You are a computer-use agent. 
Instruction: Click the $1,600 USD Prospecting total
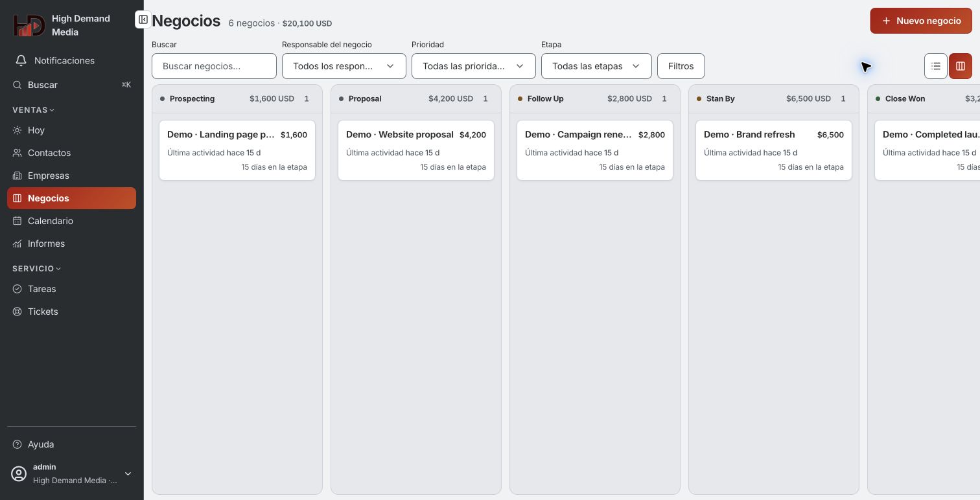pos(272,99)
